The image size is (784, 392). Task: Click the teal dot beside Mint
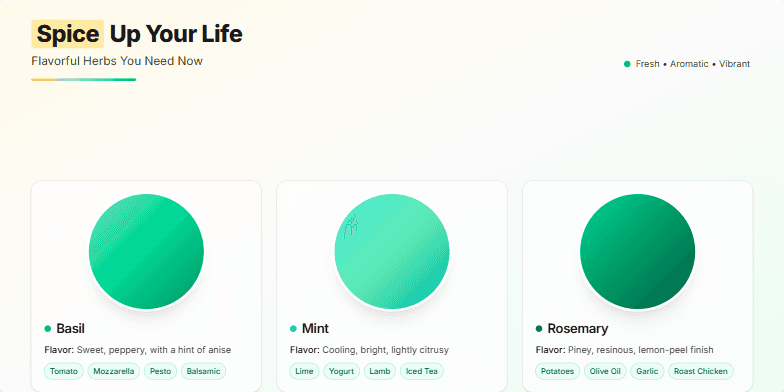click(294, 328)
